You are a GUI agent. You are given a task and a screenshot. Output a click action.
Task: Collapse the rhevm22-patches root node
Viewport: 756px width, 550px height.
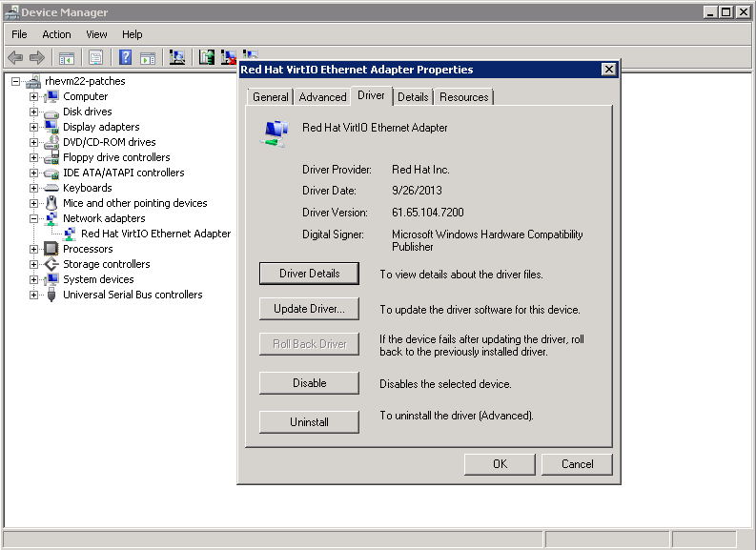[15, 81]
